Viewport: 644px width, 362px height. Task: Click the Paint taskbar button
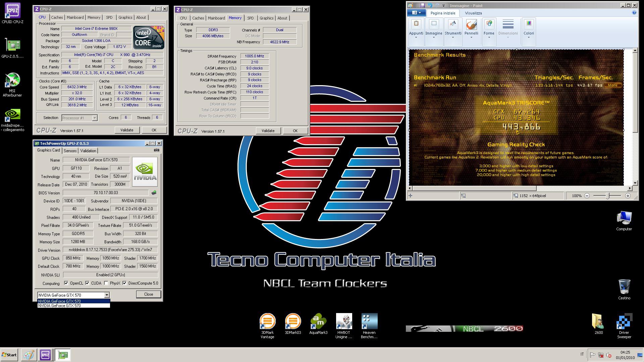[x=29, y=355]
